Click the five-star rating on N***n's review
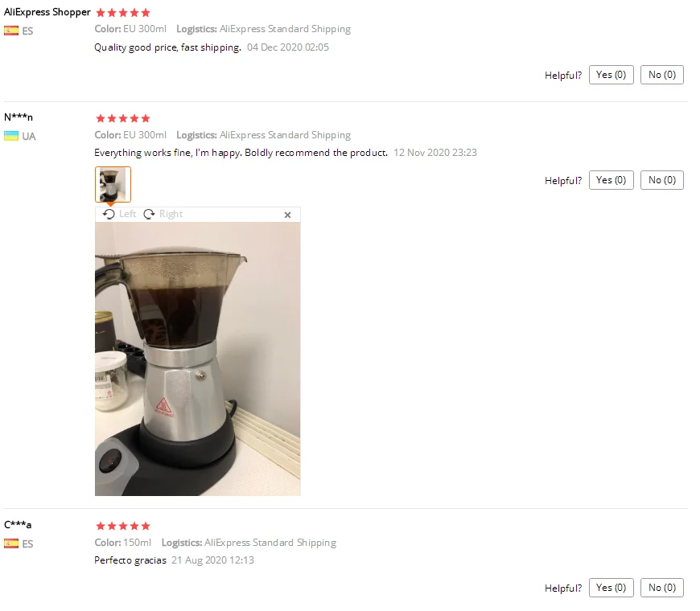Viewport: 700px width, 611px height. [123, 119]
